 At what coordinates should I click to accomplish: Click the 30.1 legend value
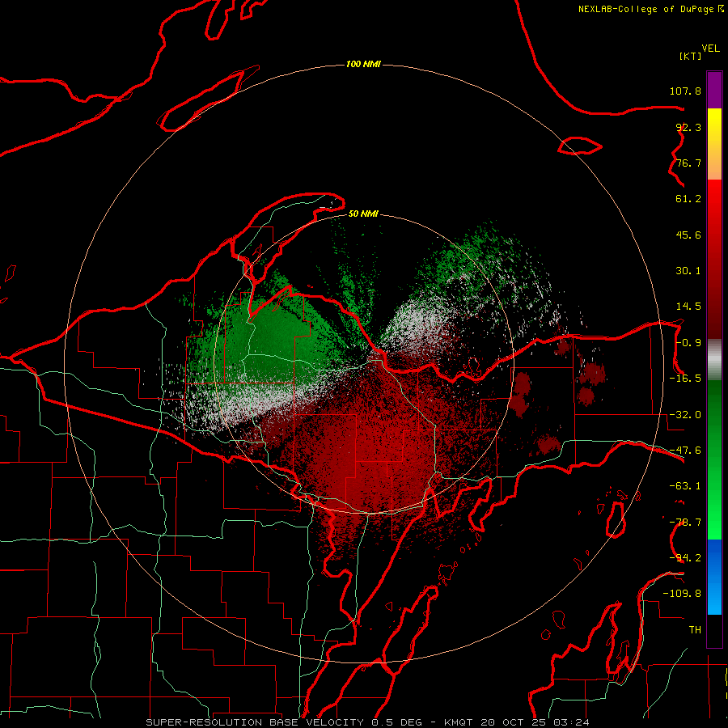688,271
